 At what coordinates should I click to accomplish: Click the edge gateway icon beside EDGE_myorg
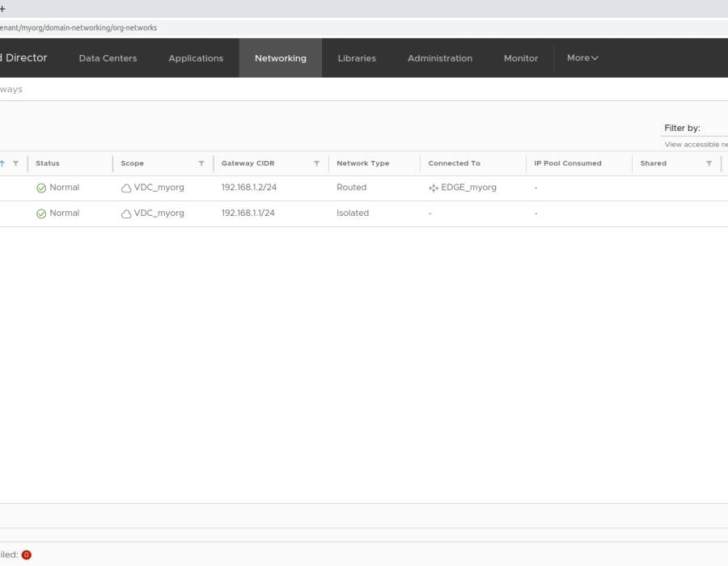click(434, 188)
